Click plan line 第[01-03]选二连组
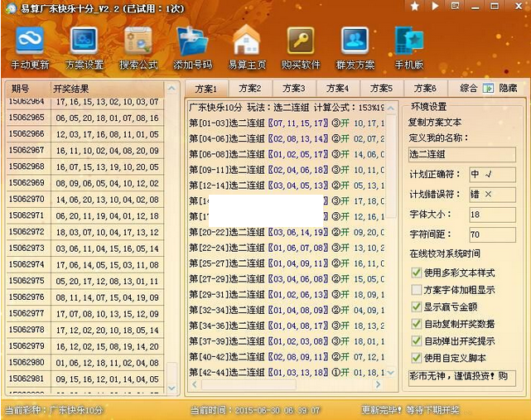Screen dimensions: 531x420 [287, 123]
